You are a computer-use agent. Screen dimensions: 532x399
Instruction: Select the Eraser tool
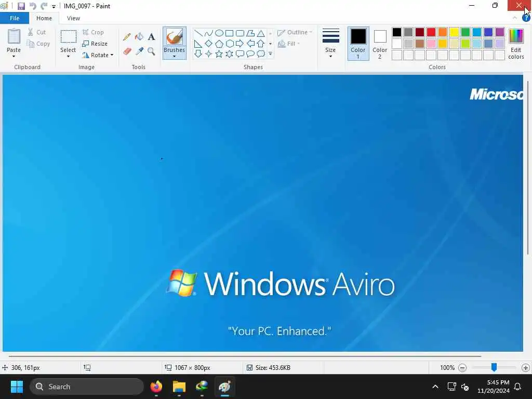pos(127,51)
